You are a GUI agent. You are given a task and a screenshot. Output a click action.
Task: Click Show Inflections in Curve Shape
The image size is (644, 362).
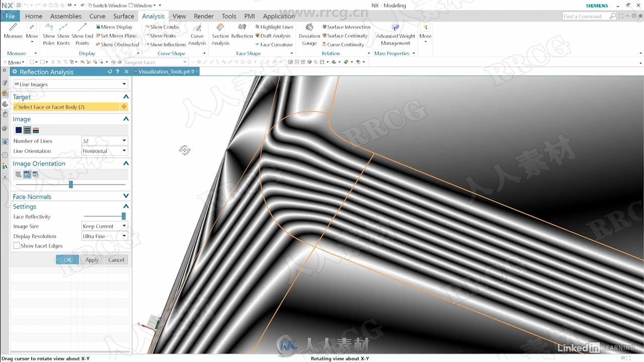coord(166,44)
